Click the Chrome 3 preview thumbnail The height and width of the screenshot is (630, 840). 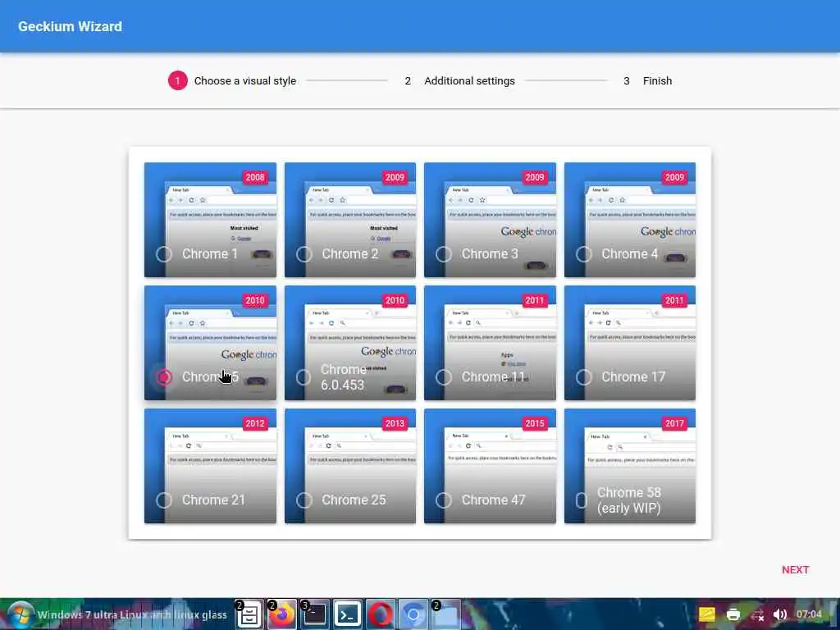[491, 220]
